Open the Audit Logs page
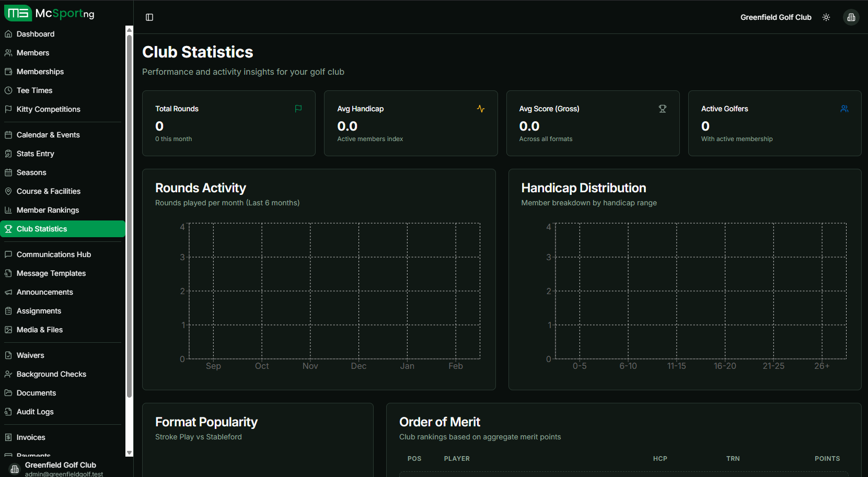 (36, 412)
